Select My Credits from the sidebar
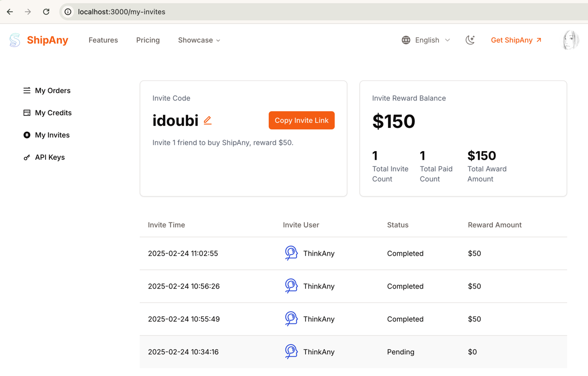 pyautogui.click(x=53, y=113)
